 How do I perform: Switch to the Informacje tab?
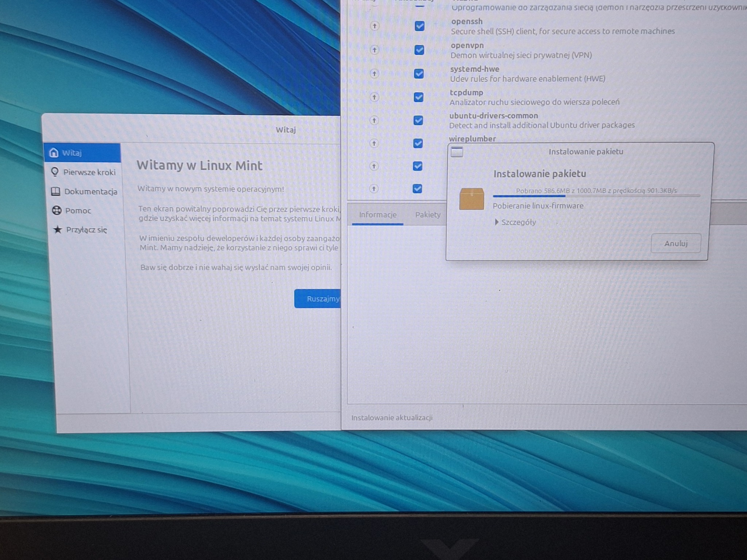[x=378, y=216]
